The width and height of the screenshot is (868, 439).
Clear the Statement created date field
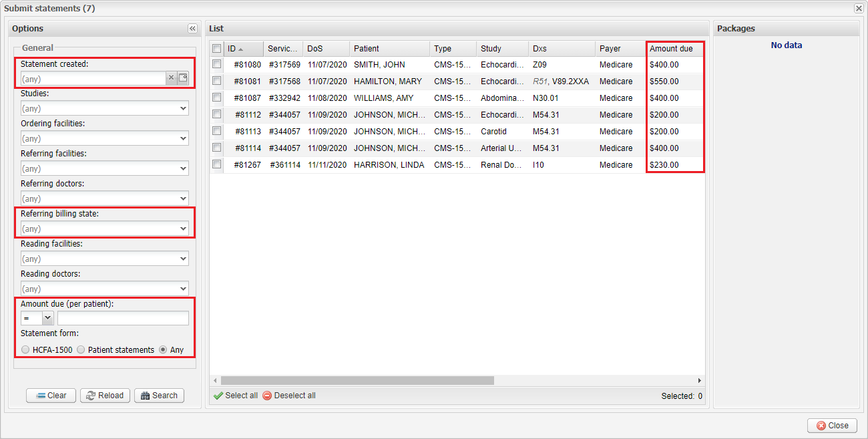point(171,78)
